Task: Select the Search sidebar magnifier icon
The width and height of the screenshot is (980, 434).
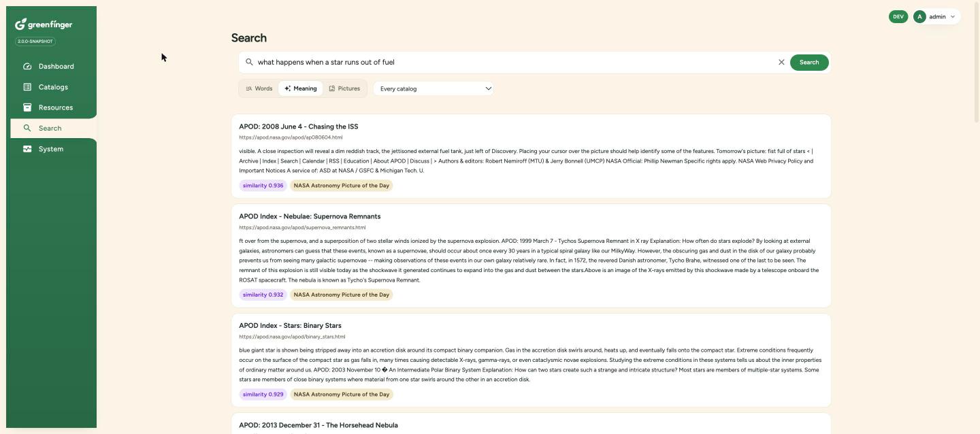Action: (x=27, y=128)
